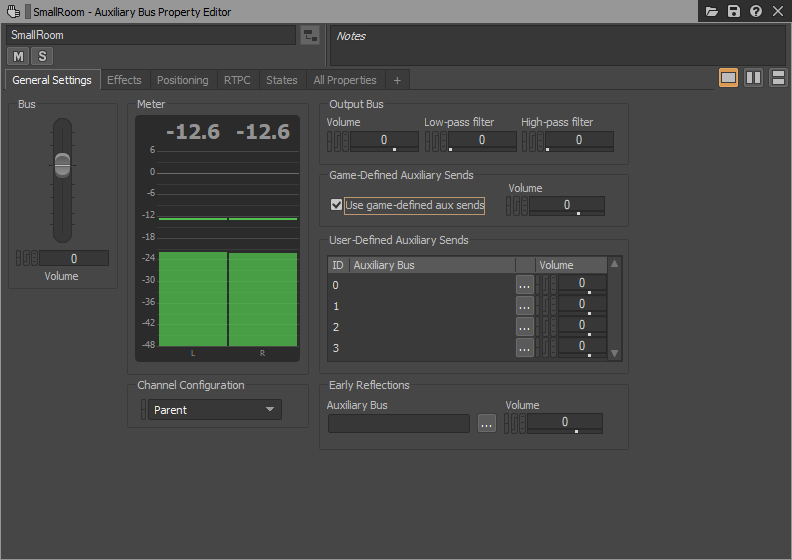Open the Positioning tab
Screen dimensions: 792x560
182,80
